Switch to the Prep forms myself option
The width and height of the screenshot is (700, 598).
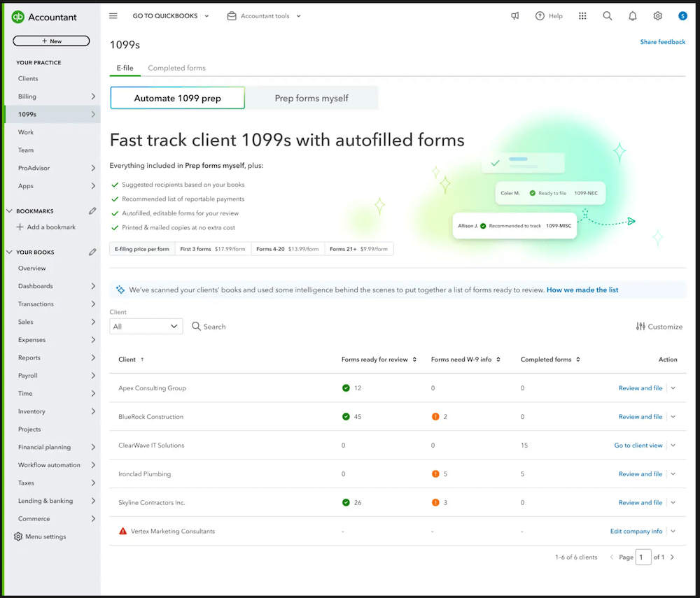[x=313, y=98]
